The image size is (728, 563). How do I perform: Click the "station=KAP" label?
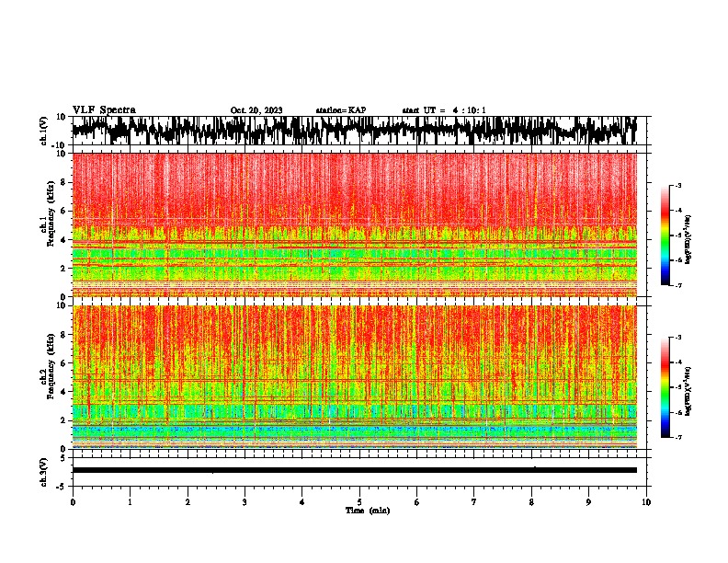click(341, 110)
